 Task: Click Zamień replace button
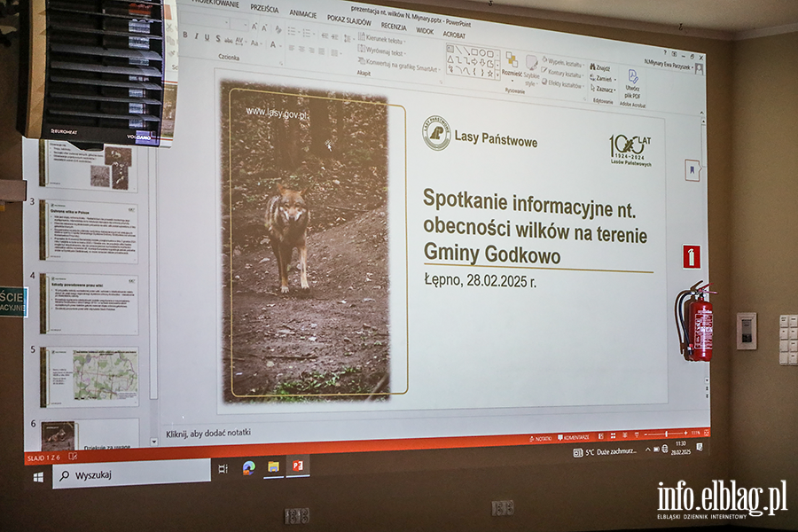coord(603,78)
